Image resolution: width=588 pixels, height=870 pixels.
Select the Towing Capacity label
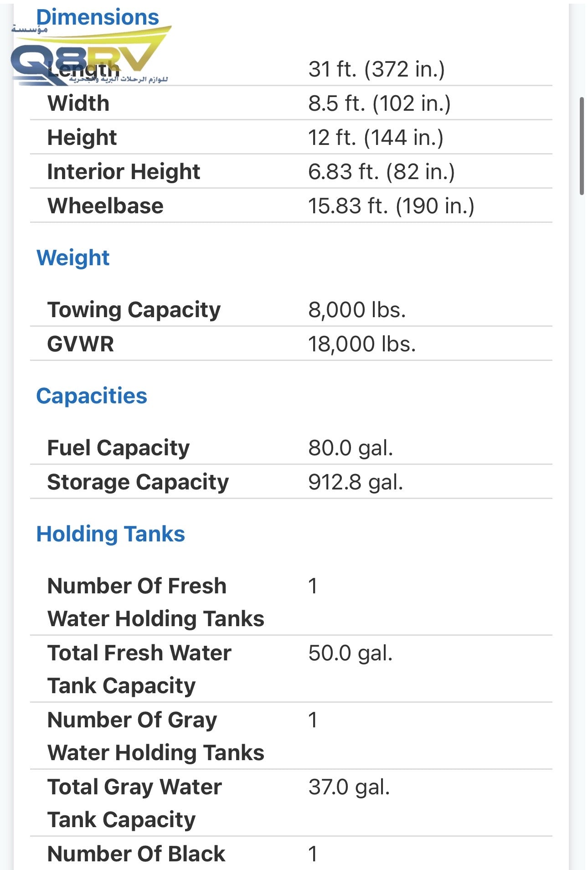point(134,310)
